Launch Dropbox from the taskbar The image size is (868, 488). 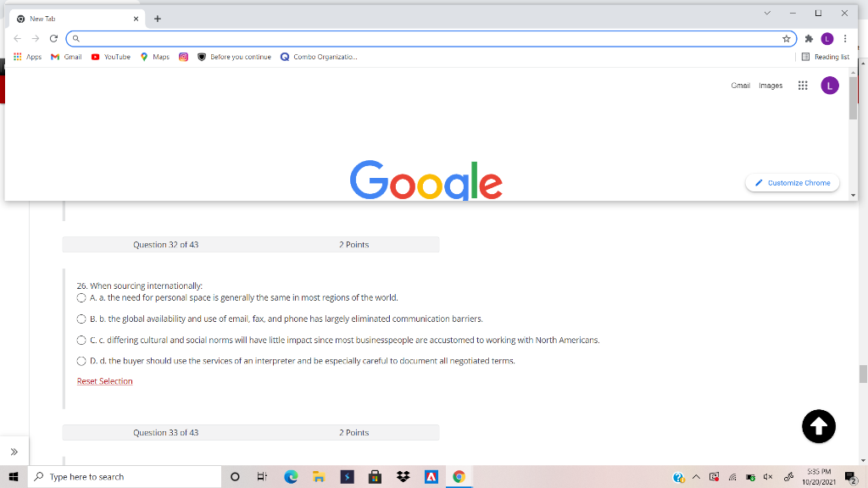coord(403,476)
